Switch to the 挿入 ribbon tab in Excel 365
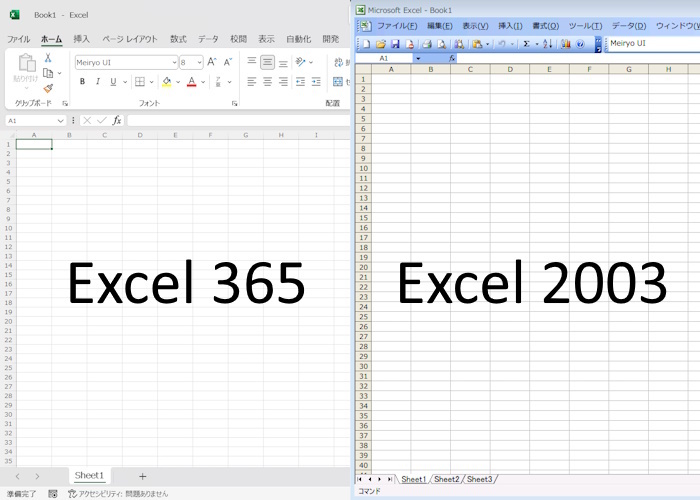 coord(81,39)
